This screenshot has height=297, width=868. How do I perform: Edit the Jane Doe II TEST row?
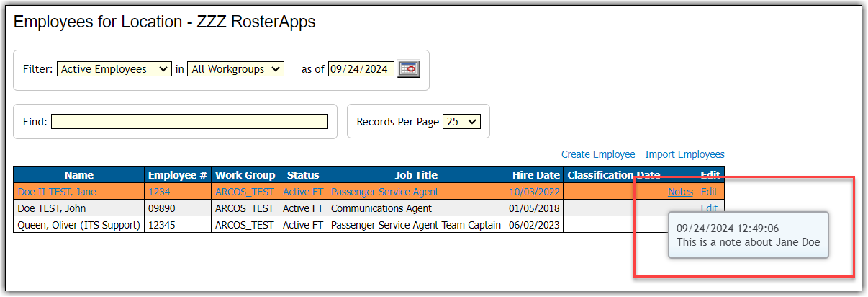[x=709, y=192]
